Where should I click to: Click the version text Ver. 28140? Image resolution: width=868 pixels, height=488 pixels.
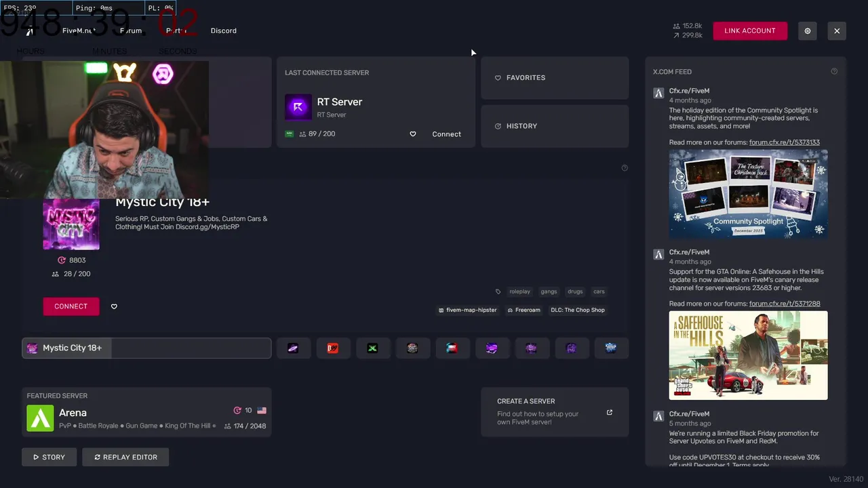[x=846, y=479]
